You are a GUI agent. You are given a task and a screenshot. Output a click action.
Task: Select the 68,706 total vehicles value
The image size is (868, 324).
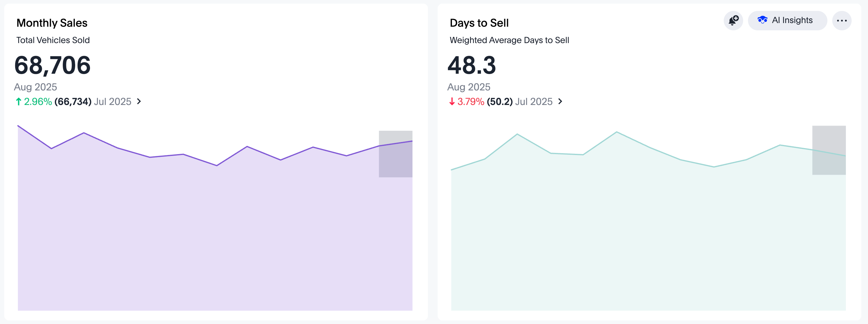(52, 65)
